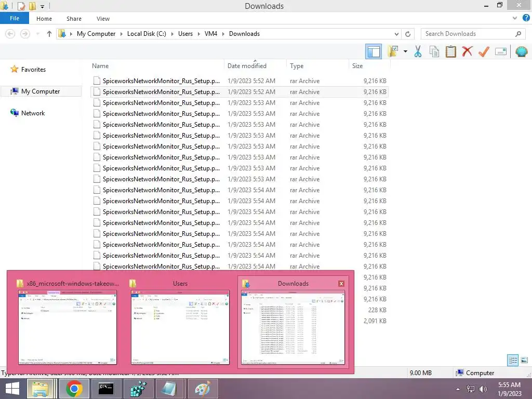
Task: Open Properties with the orange checkmark icon
Action: (484, 51)
